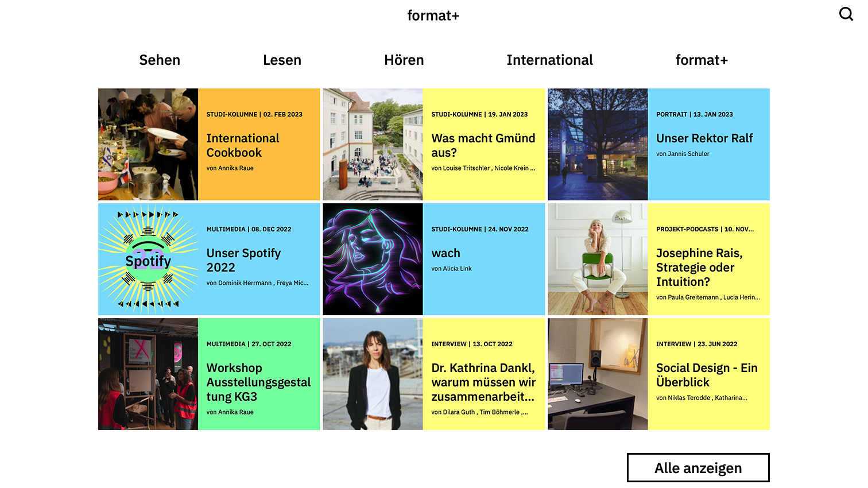Open the buffet photo for International Cookbook
The image size is (868, 488).
tap(148, 144)
